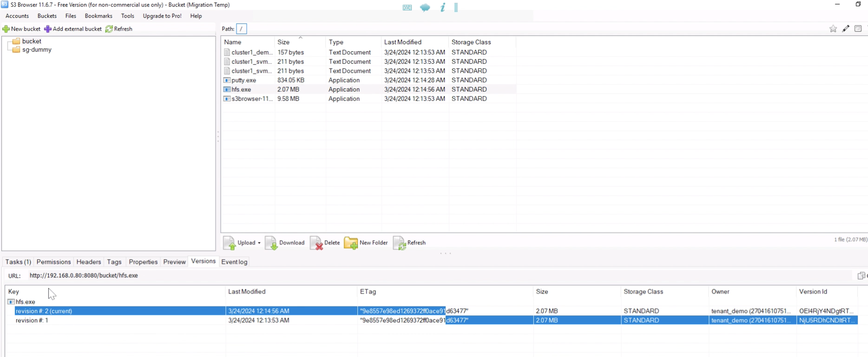Image resolution: width=868 pixels, height=357 pixels.
Task: Click the hfs.exe application file
Action: (241, 89)
